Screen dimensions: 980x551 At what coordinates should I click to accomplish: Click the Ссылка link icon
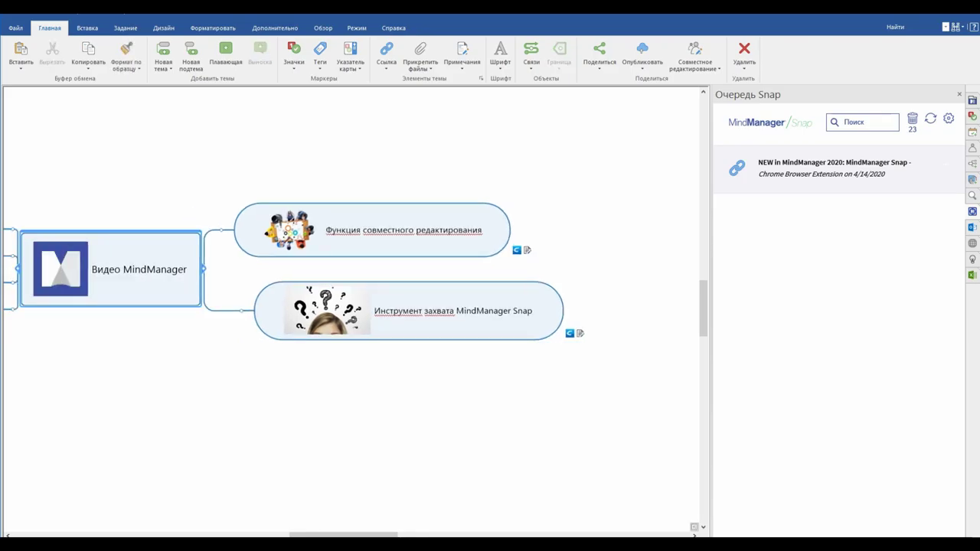click(387, 49)
